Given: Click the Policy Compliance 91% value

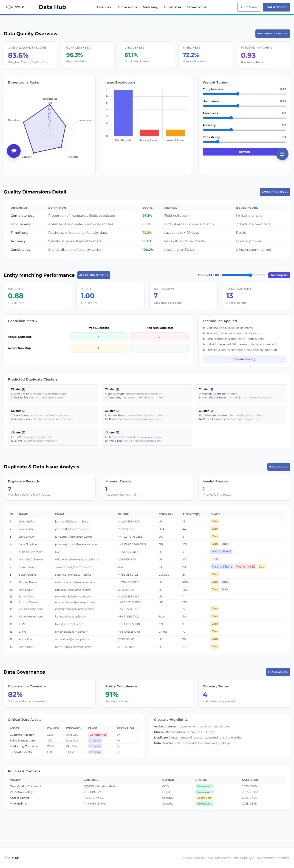Looking at the screenshot, I should click(112, 695).
